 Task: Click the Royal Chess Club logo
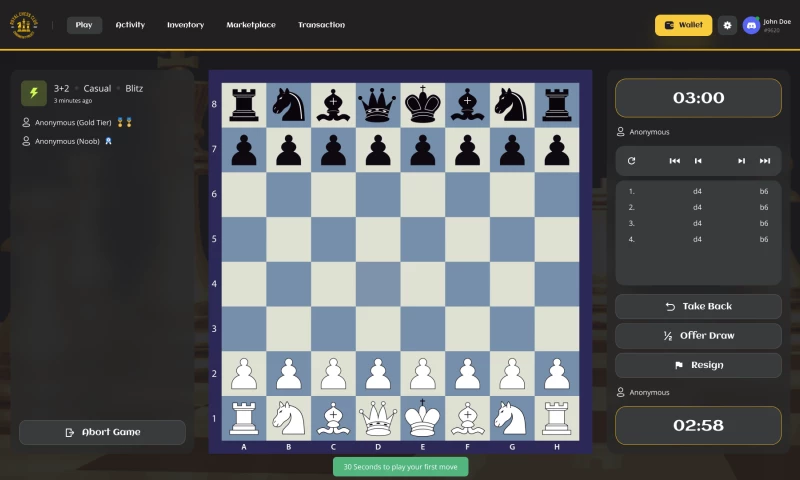click(x=23, y=25)
